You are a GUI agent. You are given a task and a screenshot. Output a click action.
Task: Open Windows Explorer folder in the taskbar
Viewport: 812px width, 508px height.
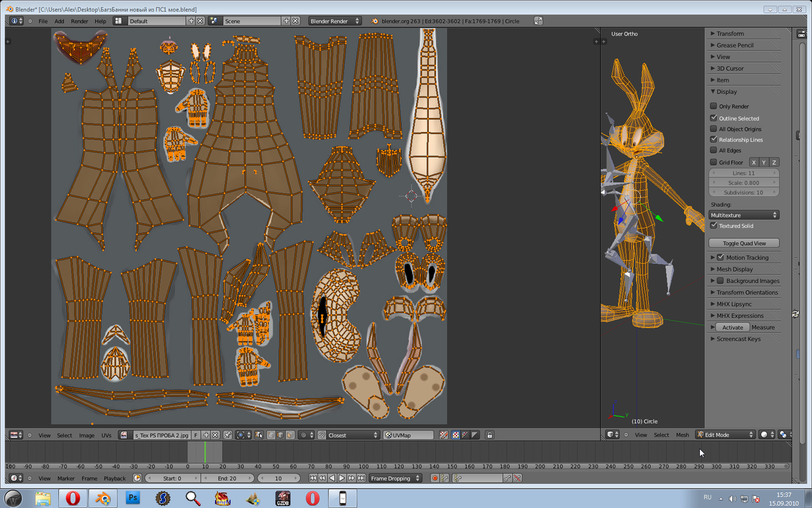(x=43, y=498)
